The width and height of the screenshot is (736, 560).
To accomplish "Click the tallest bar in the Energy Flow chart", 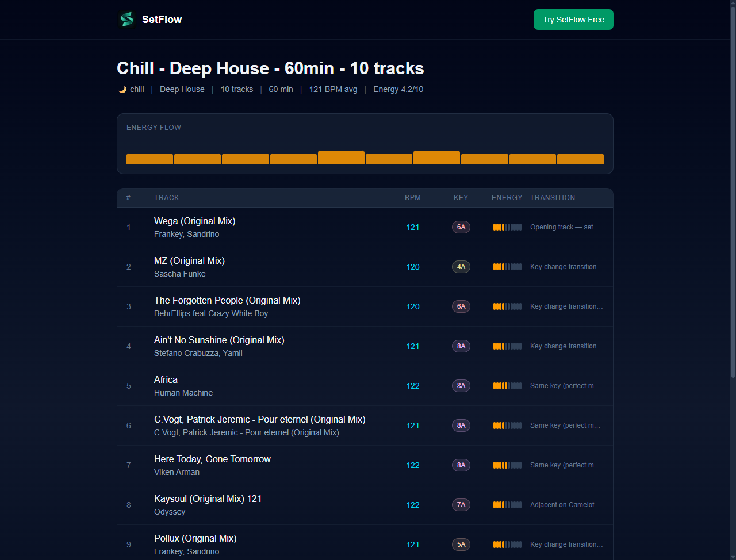I will click(341, 155).
